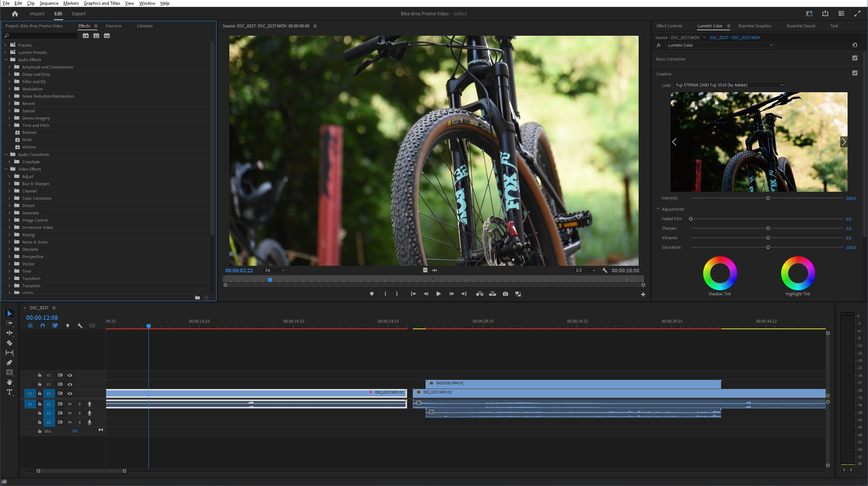Click the Export workspace button
Viewport: 868px width, 486px height.
coord(78,14)
